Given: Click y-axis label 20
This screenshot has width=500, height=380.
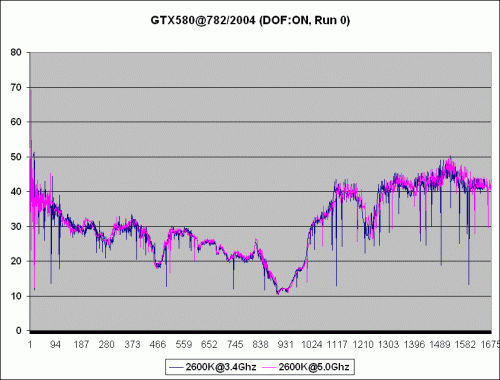Looking at the screenshot, I should click(16, 261).
